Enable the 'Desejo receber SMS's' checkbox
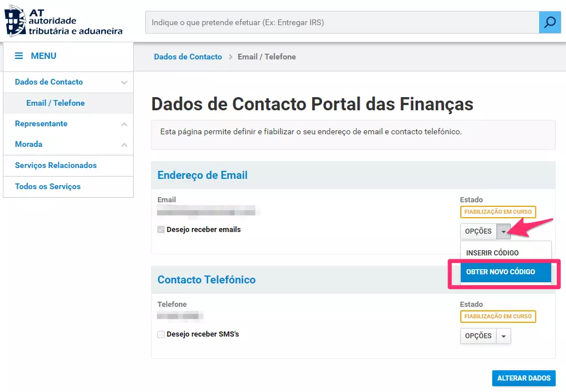Image resolution: width=566 pixels, height=392 pixels. click(161, 334)
